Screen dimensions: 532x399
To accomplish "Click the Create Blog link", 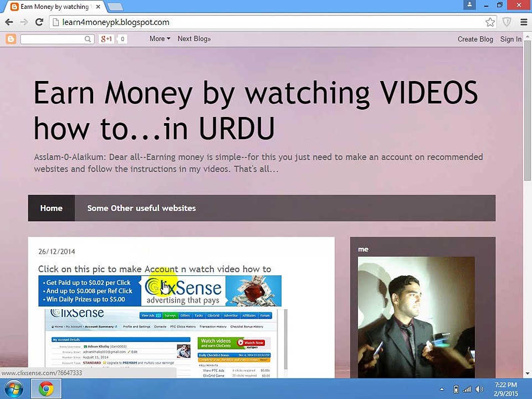I will [475, 39].
